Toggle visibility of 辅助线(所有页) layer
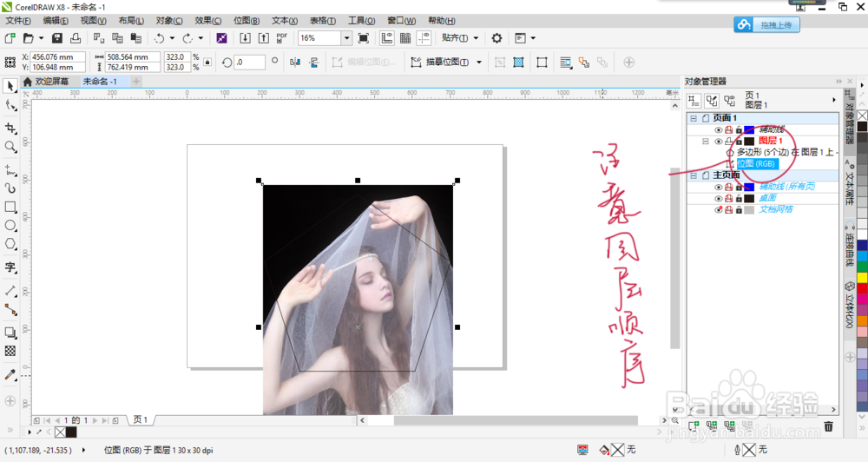The width and height of the screenshot is (868, 462). [719, 187]
